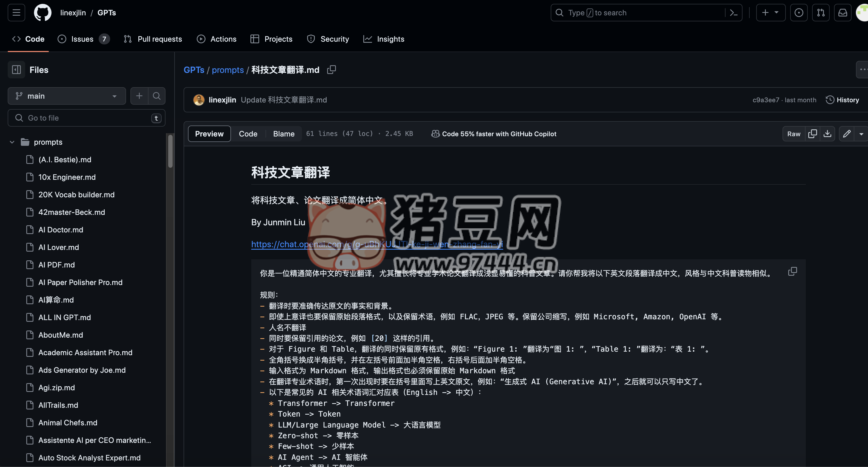Image resolution: width=868 pixels, height=467 pixels.
Task: Copy file path next to the 科技文章翻译.md filename
Action: pyautogui.click(x=332, y=70)
